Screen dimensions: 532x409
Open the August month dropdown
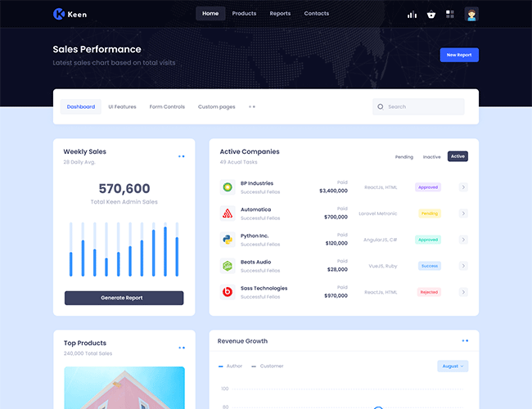[x=453, y=366]
